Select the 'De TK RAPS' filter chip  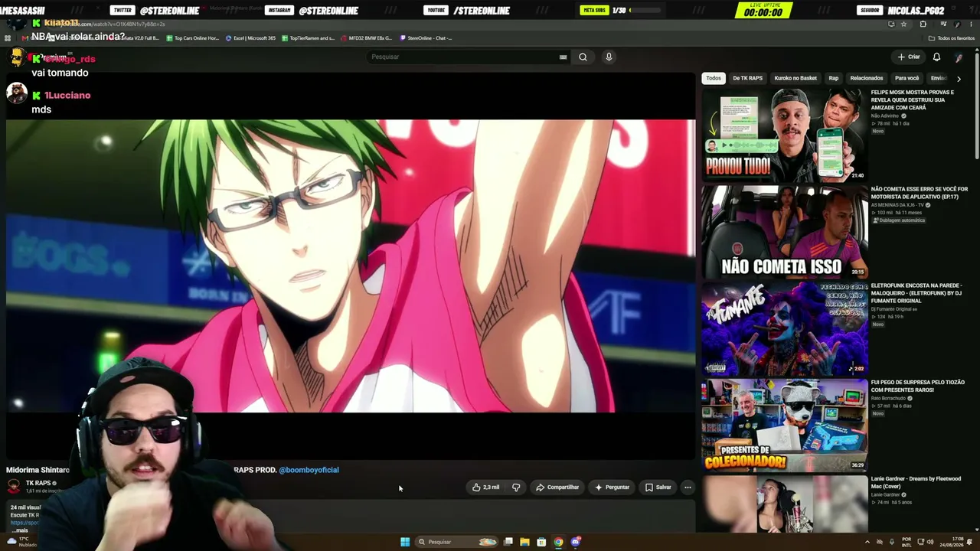click(747, 78)
